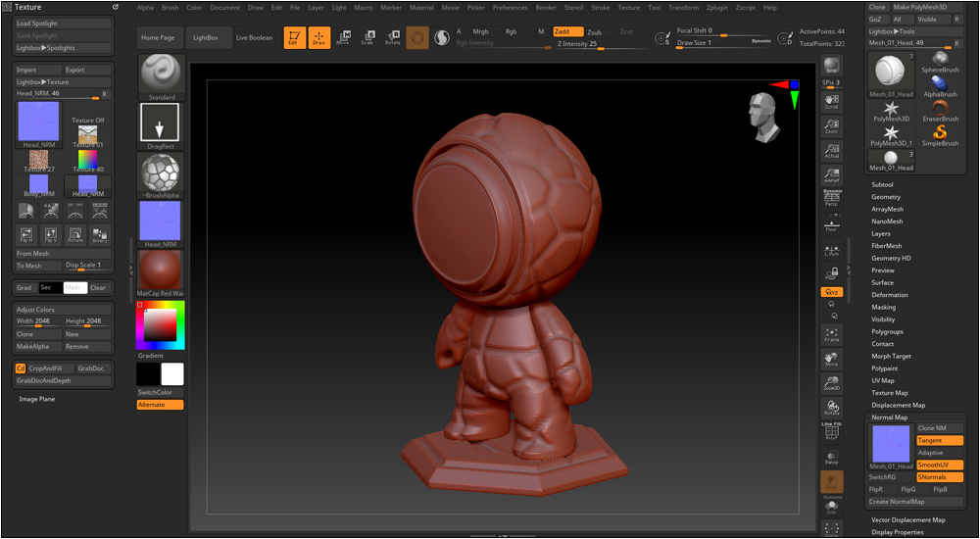Toggle the Floor grid icon
Screen dimensions: 980x539
pyautogui.click(x=831, y=223)
